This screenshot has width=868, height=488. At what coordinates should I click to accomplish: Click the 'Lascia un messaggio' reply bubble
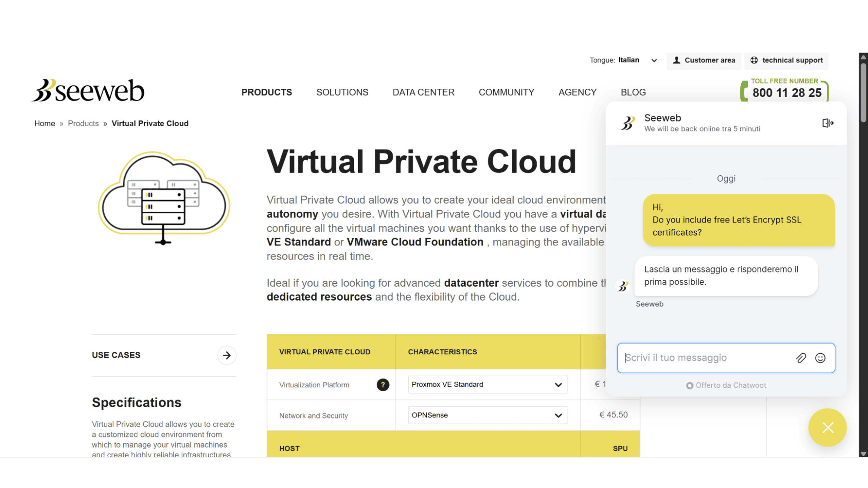[x=726, y=276]
